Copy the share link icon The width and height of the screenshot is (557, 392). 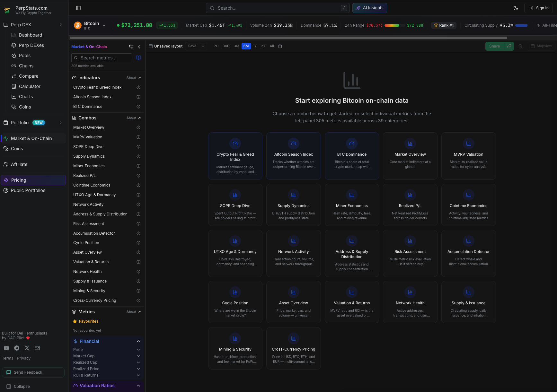point(509,46)
